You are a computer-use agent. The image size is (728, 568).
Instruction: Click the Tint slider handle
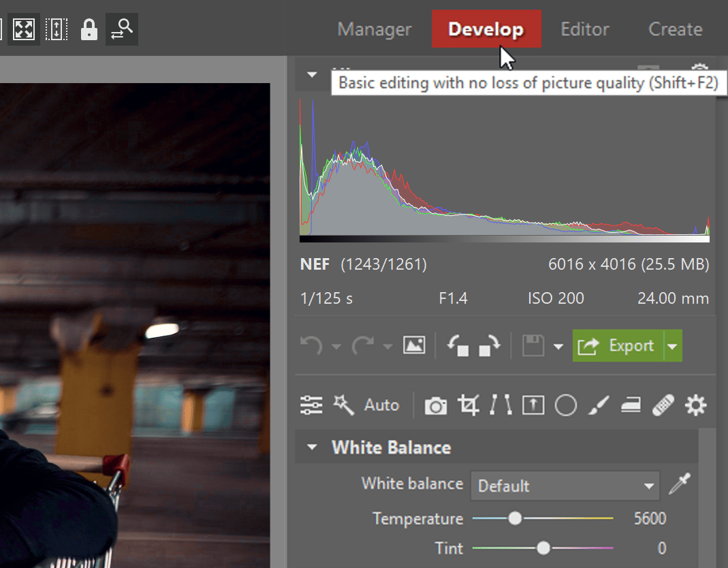pos(543,548)
